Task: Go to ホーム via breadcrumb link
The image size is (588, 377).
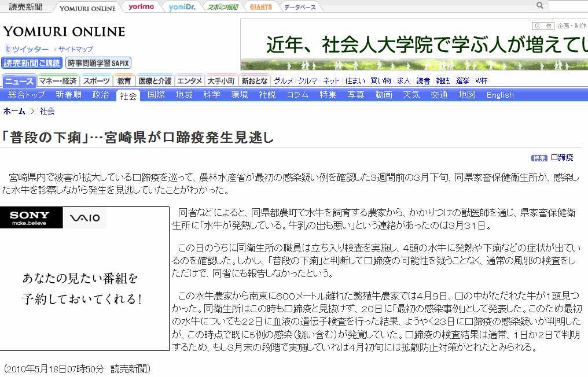Action: pos(14,111)
